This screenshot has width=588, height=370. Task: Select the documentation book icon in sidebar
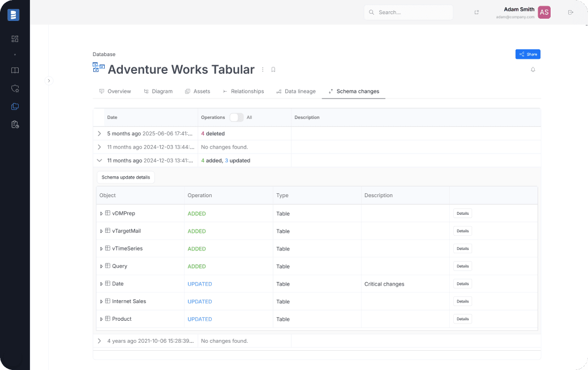coord(15,70)
